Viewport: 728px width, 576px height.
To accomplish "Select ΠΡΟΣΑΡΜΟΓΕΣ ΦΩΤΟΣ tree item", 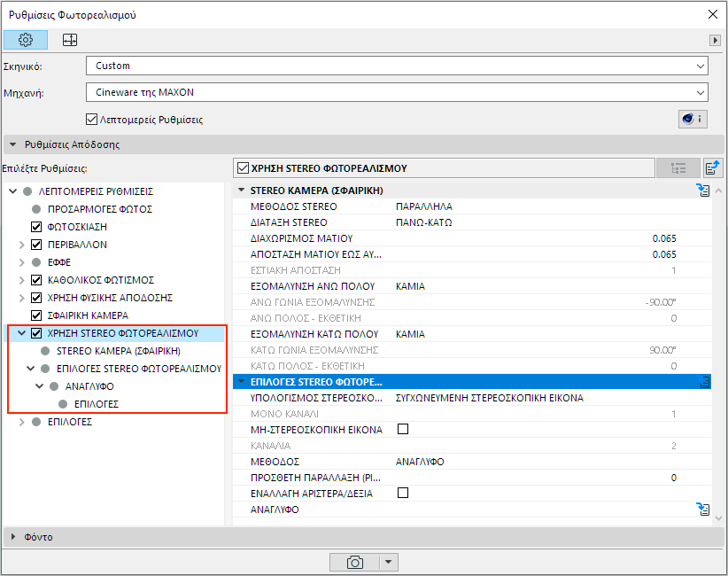I will [x=100, y=209].
